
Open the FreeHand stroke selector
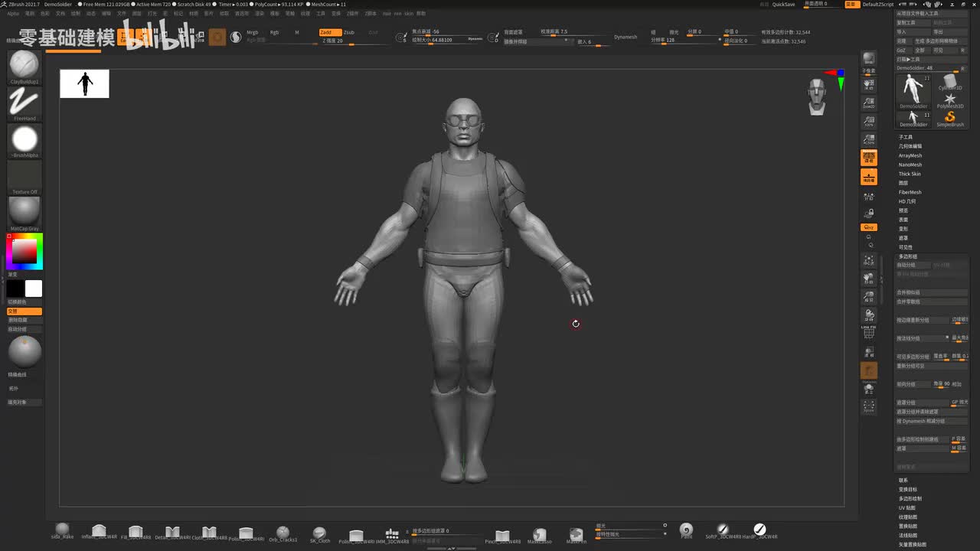pyautogui.click(x=24, y=103)
